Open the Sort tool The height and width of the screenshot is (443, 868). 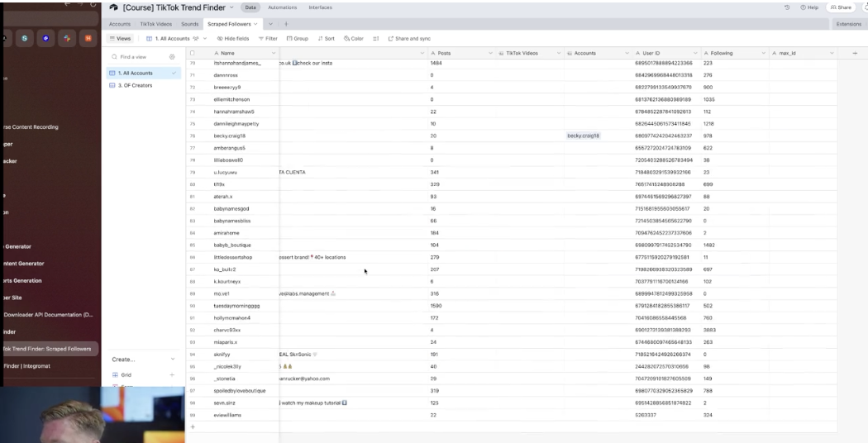pyautogui.click(x=326, y=39)
